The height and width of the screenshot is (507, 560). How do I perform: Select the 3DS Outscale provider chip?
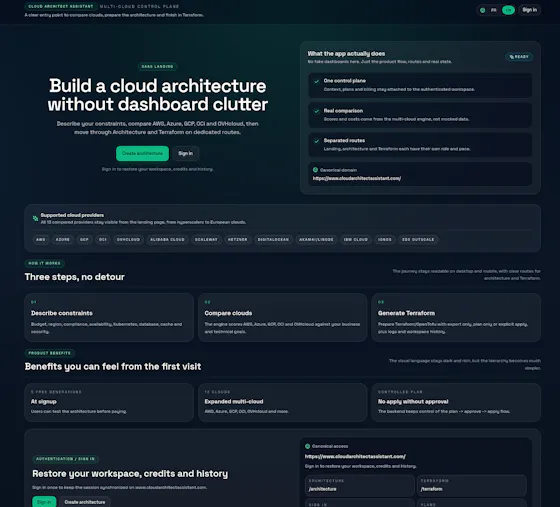coord(418,239)
